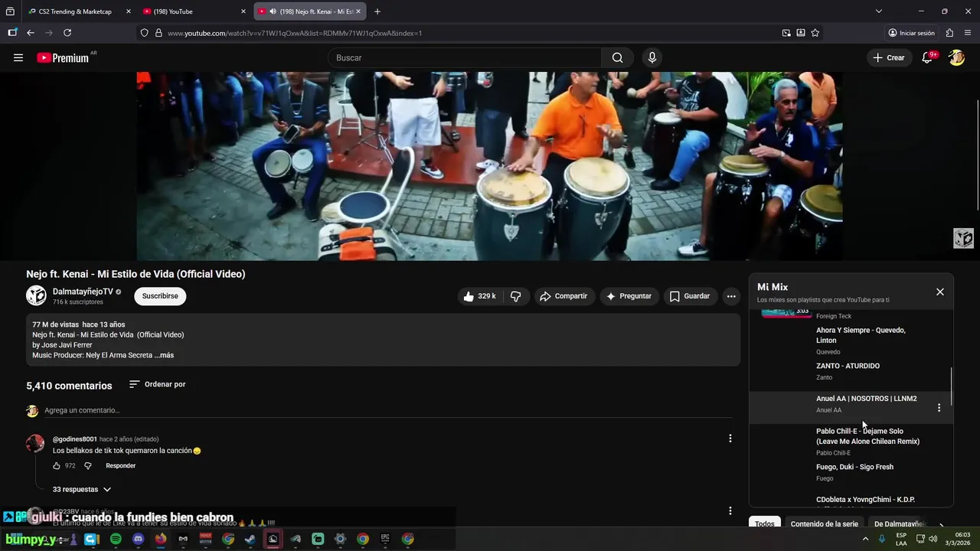Open DalmatayñejoTV channel link

pyautogui.click(x=83, y=292)
